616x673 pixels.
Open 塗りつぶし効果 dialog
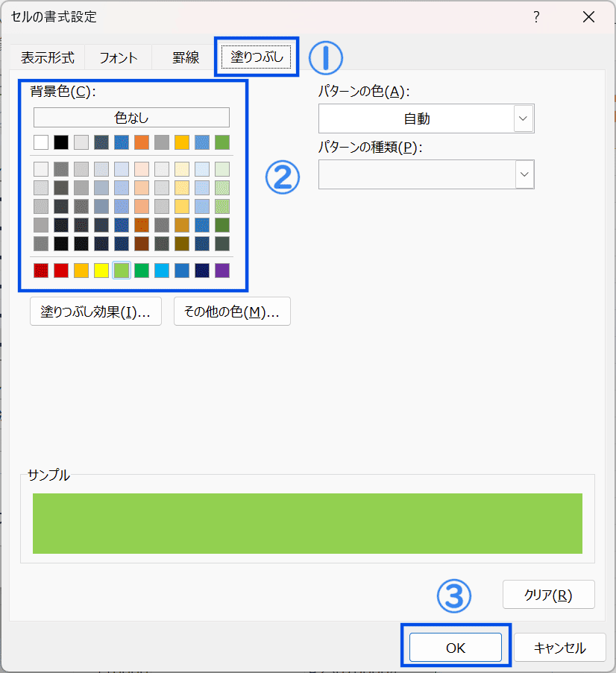tap(95, 312)
